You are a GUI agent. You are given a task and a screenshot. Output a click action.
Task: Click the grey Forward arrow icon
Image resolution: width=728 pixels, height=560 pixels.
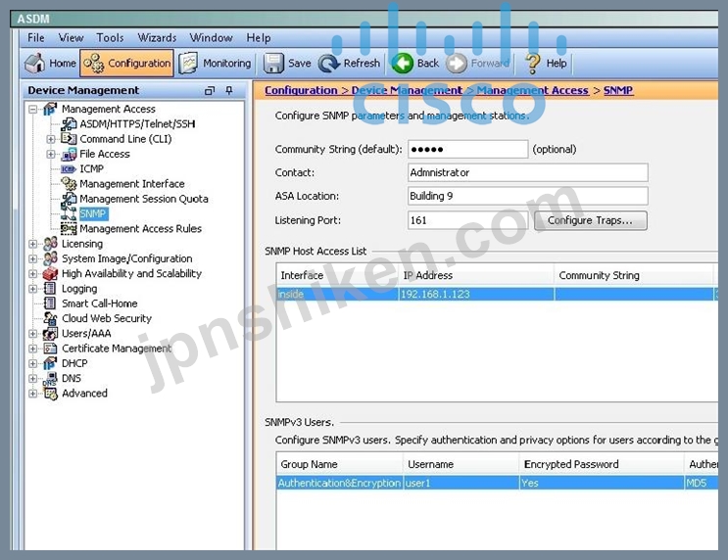457,63
